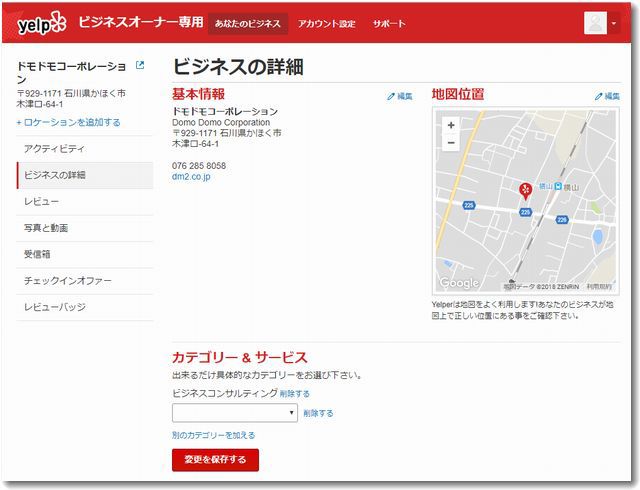Click the ビジネスコンサルティング category text
Image resolution: width=640 pixels, height=490 pixels.
pos(225,394)
